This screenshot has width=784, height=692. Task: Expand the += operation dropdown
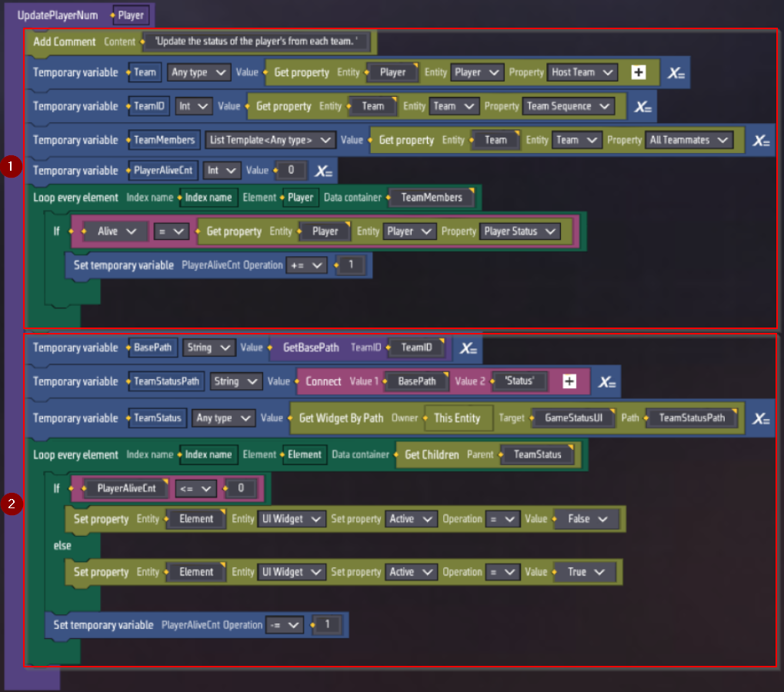tap(306, 265)
